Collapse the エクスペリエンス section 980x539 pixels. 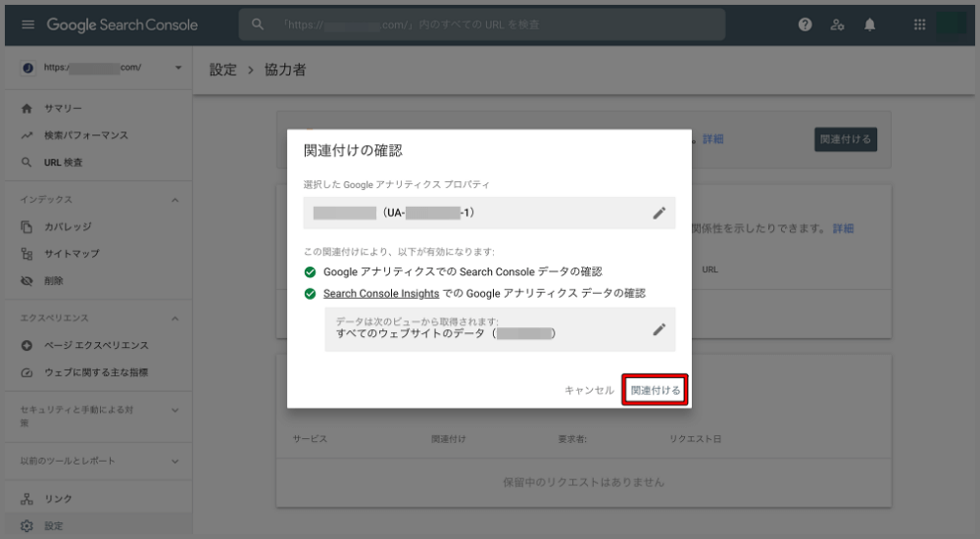coord(175,318)
